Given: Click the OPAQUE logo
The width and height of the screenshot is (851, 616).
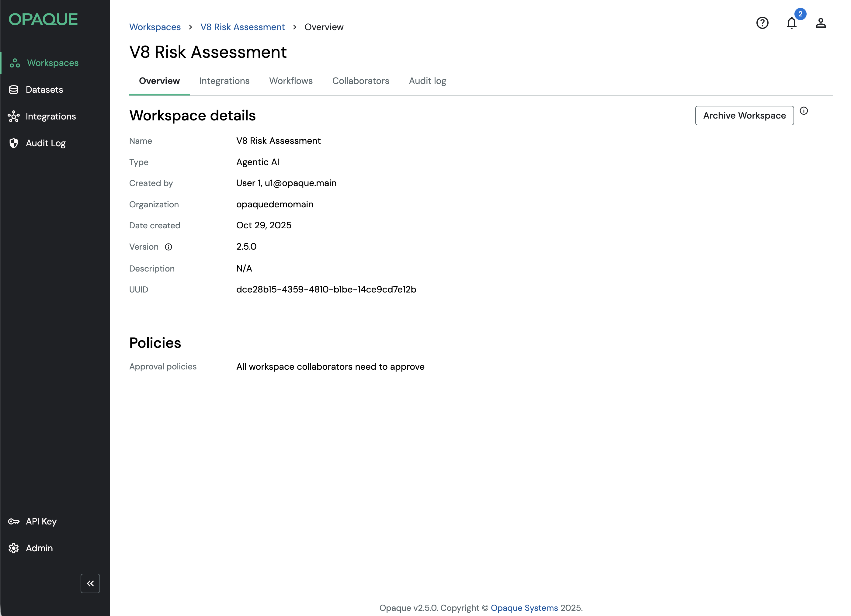Looking at the screenshot, I should point(43,19).
